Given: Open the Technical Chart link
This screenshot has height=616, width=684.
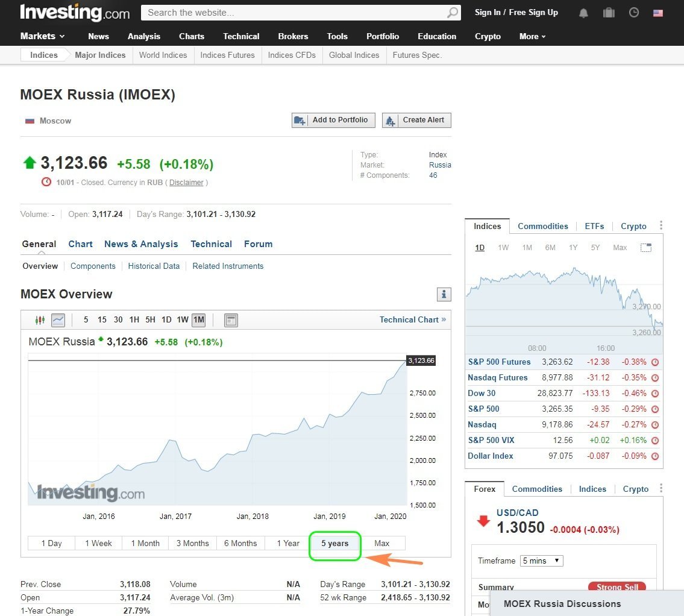Looking at the screenshot, I should pyautogui.click(x=412, y=319).
